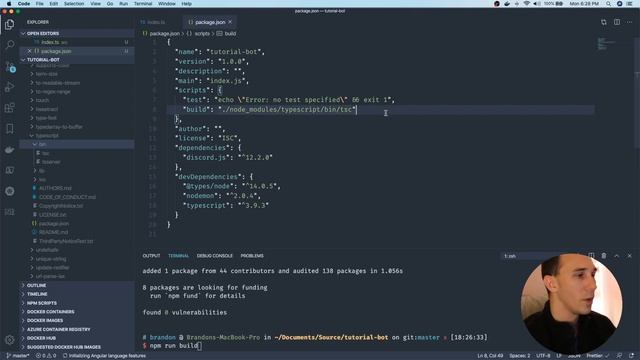Image resolution: width=640 pixels, height=360 pixels.
Task: Collapse the typescript bin folder
Action: point(77,144)
